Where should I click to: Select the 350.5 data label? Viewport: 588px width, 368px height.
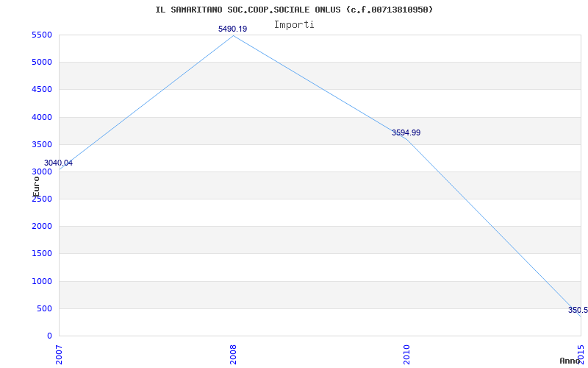pyautogui.click(x=578, y=310)
